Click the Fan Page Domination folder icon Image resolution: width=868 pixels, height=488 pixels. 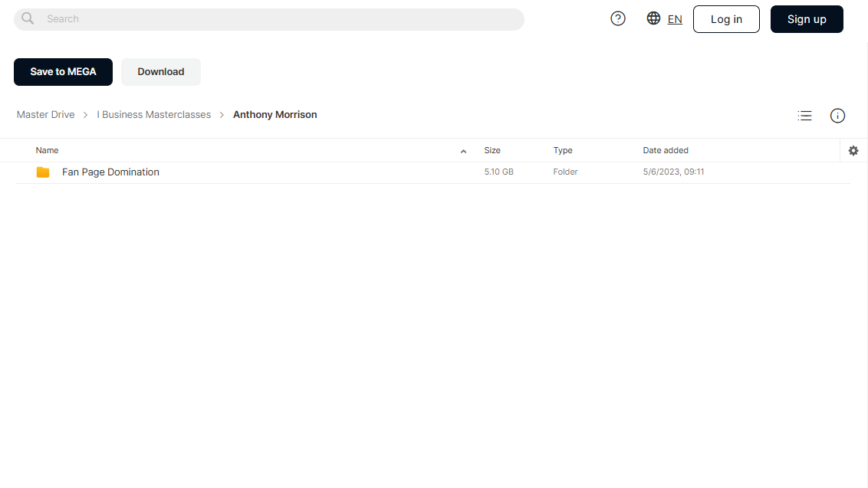click(x=43, y=172)
